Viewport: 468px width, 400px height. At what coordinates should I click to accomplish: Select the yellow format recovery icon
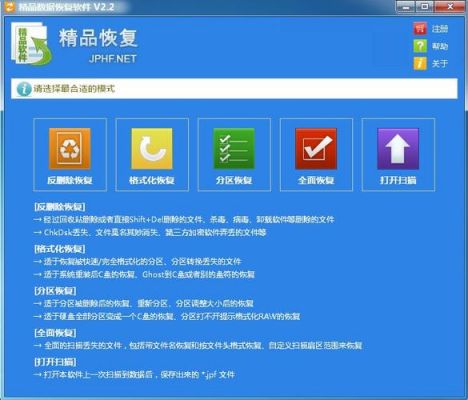pyautogui.click(x=152, y=149)
